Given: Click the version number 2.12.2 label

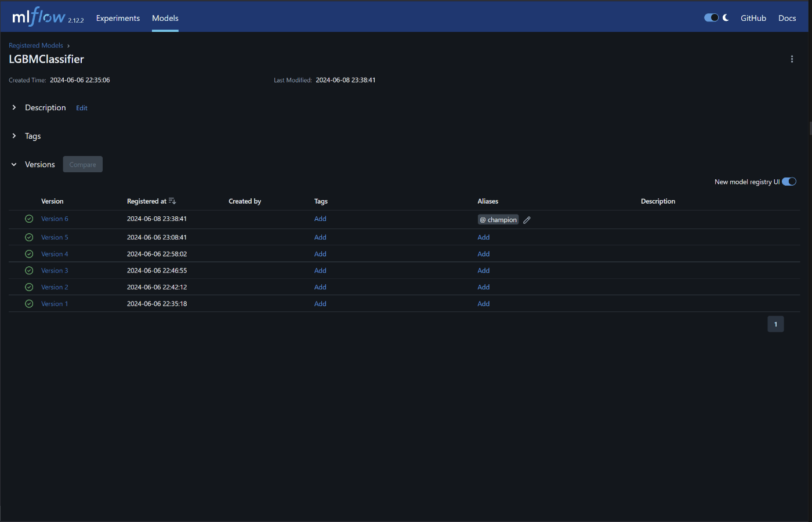Looking at the screenshot, I should (76, 20).
